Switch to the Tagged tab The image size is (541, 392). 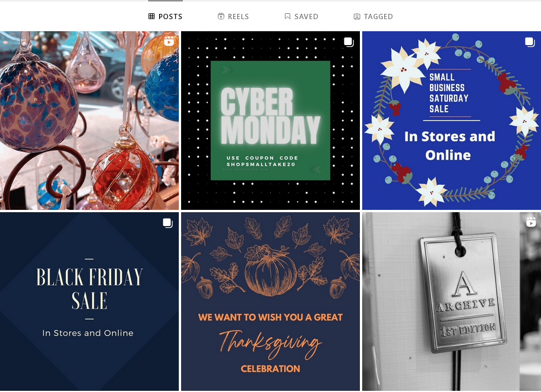tap(373, 16)
